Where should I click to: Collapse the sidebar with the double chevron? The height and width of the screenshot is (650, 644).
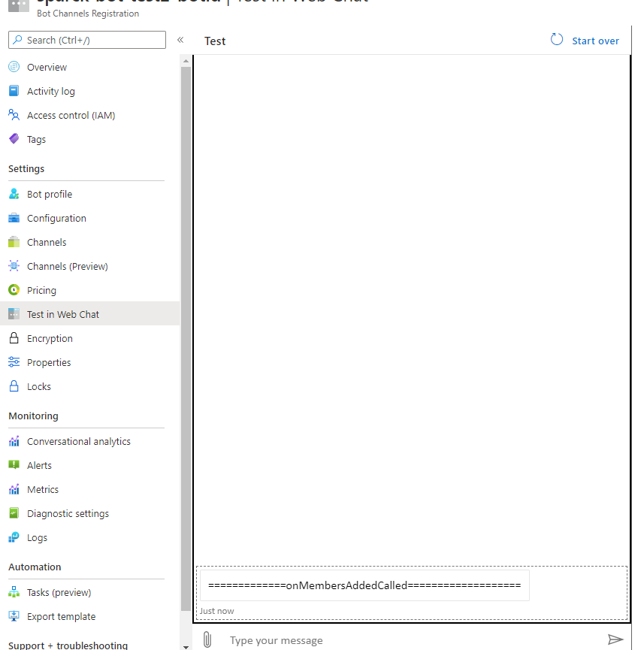[x=180, y=41]
